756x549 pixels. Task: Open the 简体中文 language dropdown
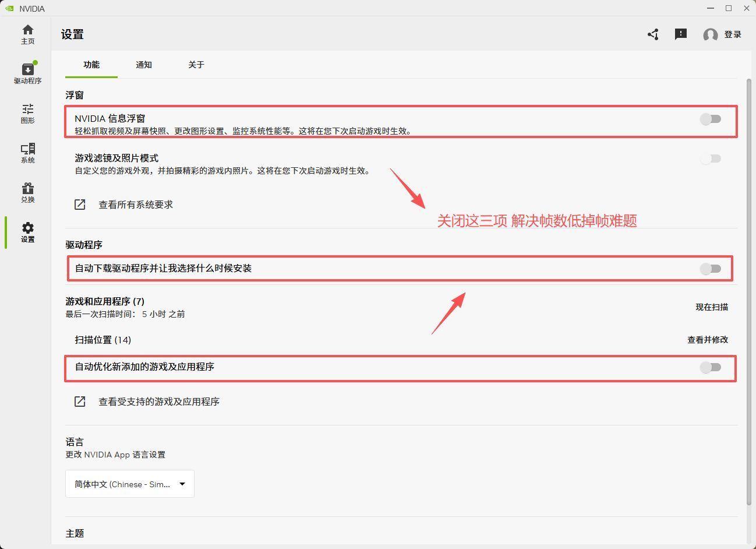coord(130,484)
